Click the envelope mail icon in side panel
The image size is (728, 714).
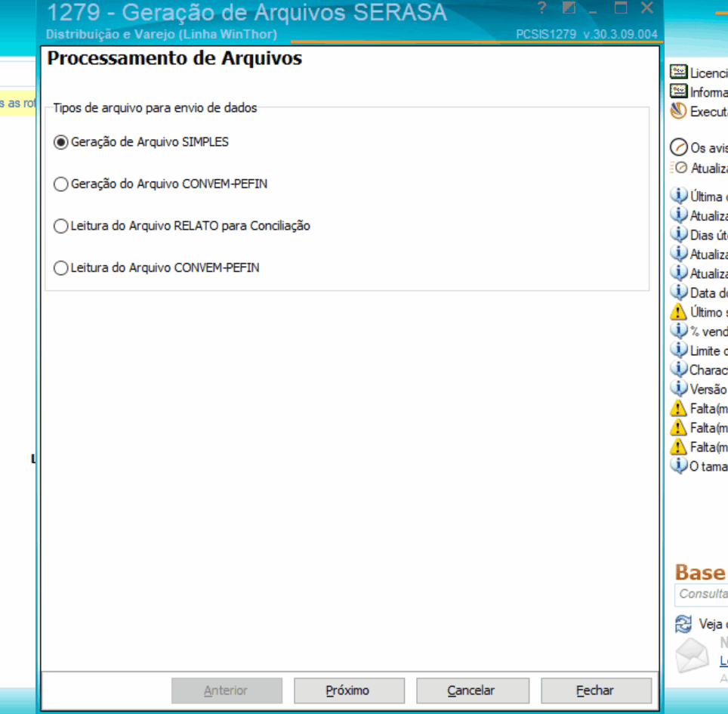pyautogui.click(x=692, y=655)
